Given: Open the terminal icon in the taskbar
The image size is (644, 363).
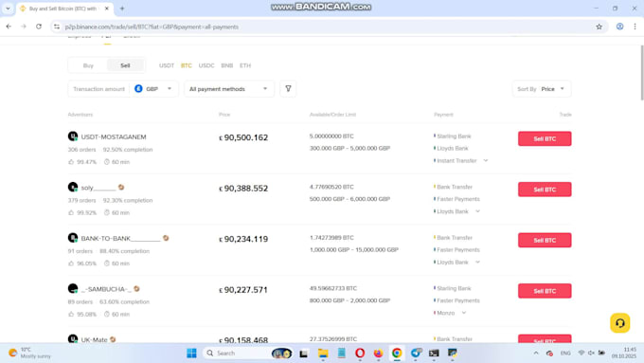Looking at the screenshot, I should (434, 354).
